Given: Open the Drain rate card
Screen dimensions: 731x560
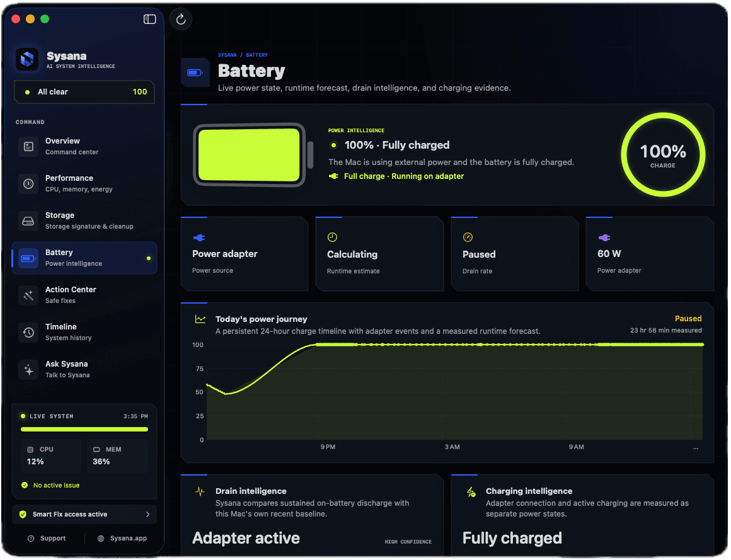Looking at the screenshot, I should 515,254.
